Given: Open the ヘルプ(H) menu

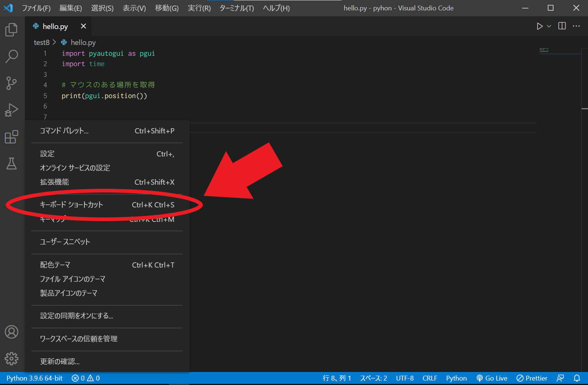Looking at the screenshot, I should pyautogui.click(x=276, y=8).
